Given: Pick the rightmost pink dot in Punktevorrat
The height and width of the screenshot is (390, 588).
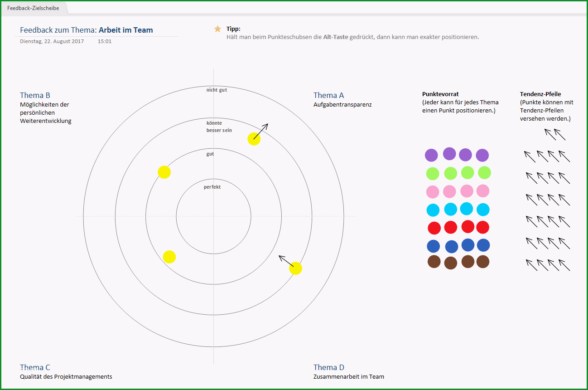Looking at the screenshot, I should pyautogui.click(x=483, y=191).
